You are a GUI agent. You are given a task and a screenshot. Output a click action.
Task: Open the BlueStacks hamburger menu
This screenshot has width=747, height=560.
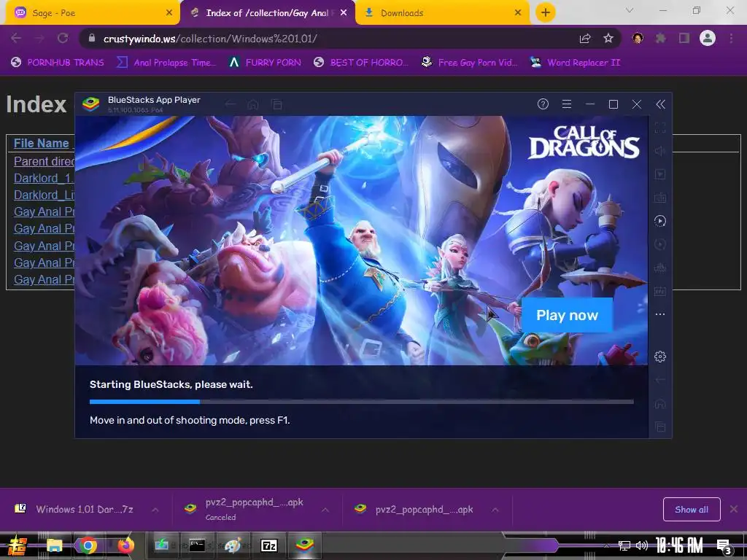(566, 104)
